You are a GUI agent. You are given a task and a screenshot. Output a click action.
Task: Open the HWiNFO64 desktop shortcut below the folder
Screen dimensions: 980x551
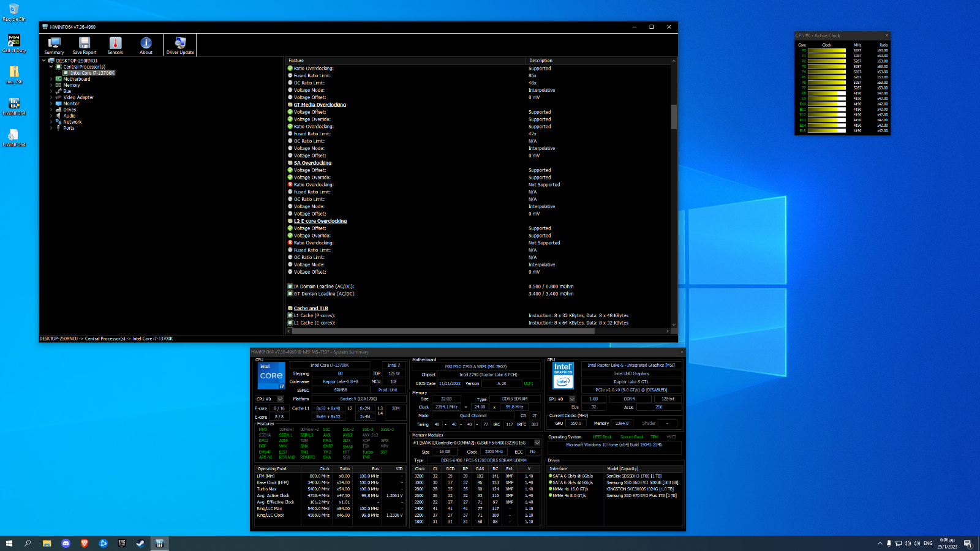point(14,107)
